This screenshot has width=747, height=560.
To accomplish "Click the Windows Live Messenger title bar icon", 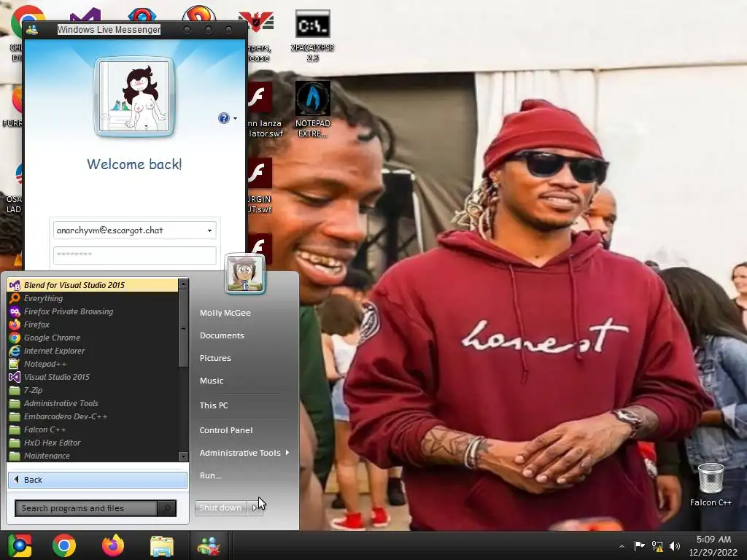I will click(x=32, y=29).
